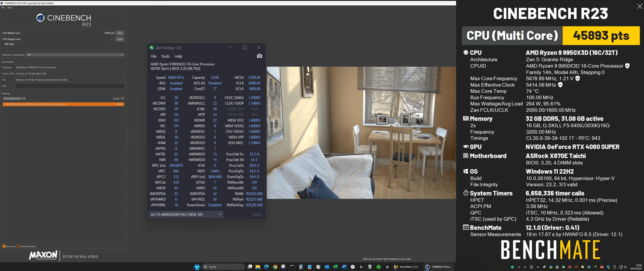Click shield icon beside Max Effective Clock
Viewport: 644px width, 271px height.
(x=560, y=85)
